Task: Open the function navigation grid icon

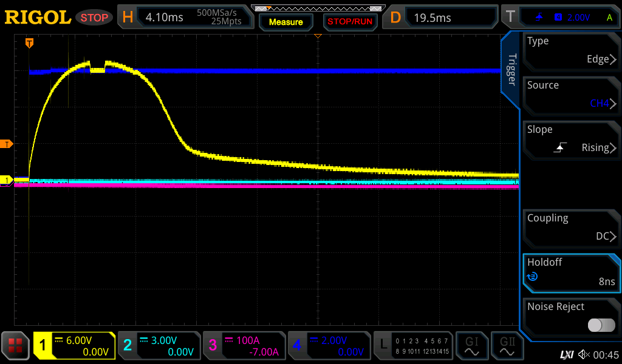Action: tap(16, 346)
